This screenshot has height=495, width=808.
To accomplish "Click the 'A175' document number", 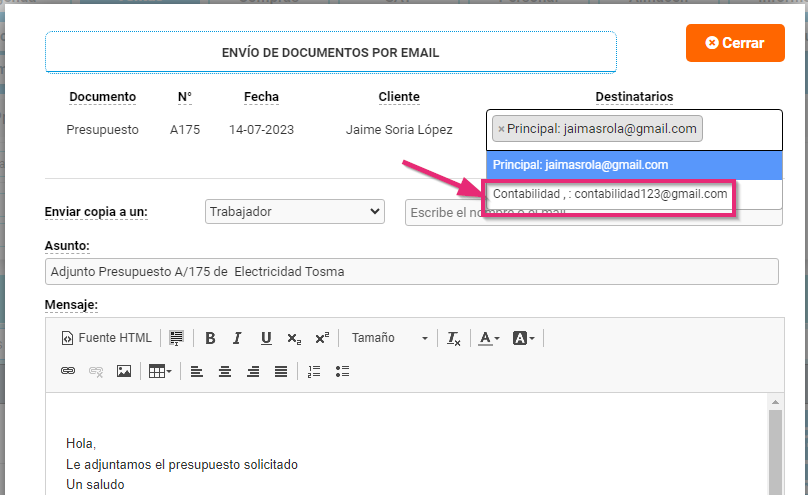I will (x=185, y=129).
